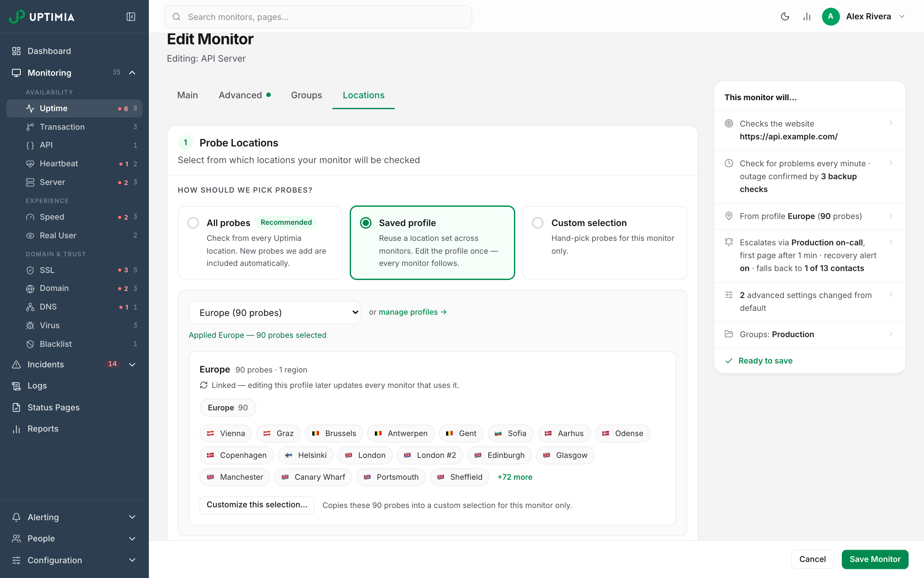Open the Transaction monitors item
The image size is (924, 578).
[74, 127]
